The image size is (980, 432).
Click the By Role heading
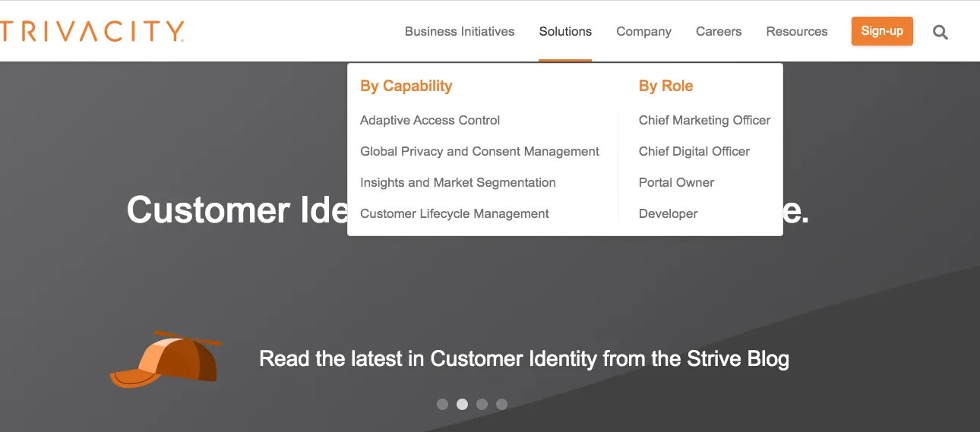click(665, 86)
